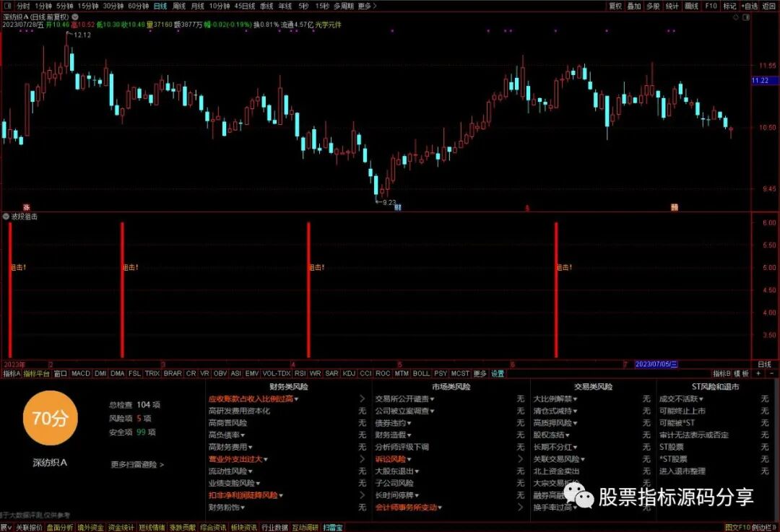
Task: Expand the 交易所公开谴责 dropdown item
Action: 405,398
